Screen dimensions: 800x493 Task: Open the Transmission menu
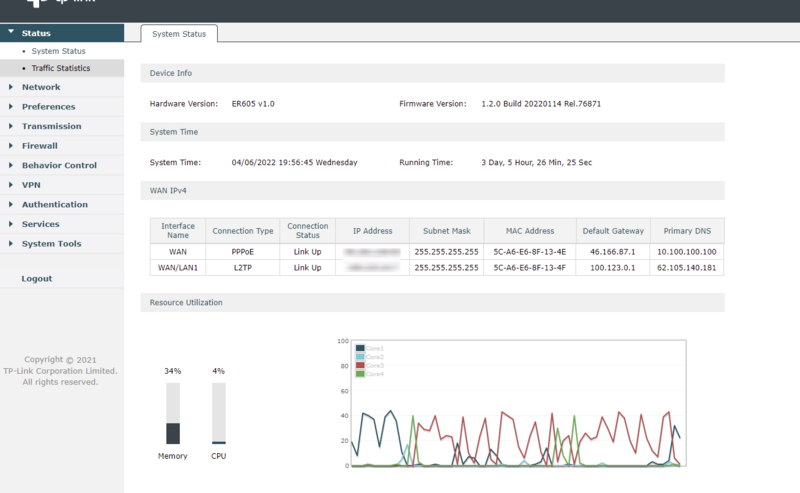pos(52,126)
